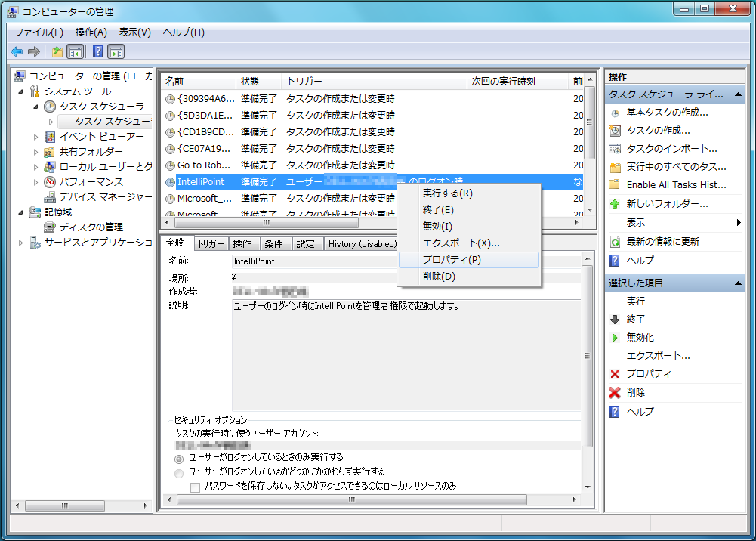Click 実行中のすべてのタスク folder icon
The height and width of the screenshot is (541, 756).
click(615, 167)
